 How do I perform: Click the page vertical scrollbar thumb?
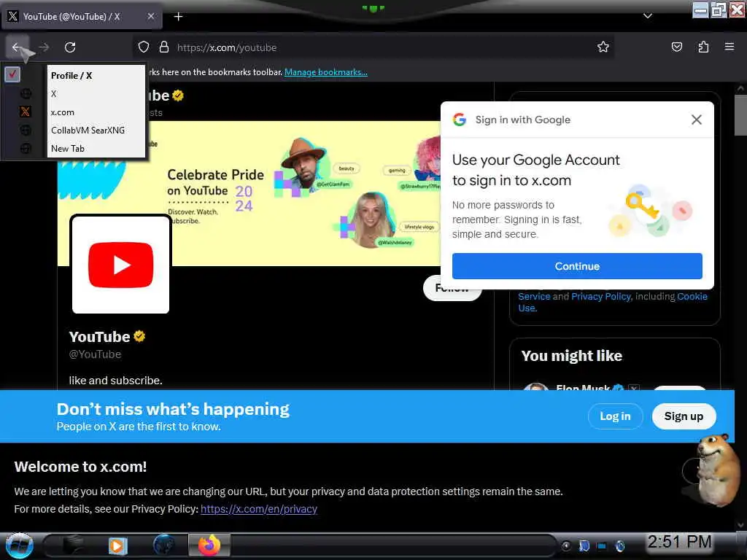tap(740, 114)
